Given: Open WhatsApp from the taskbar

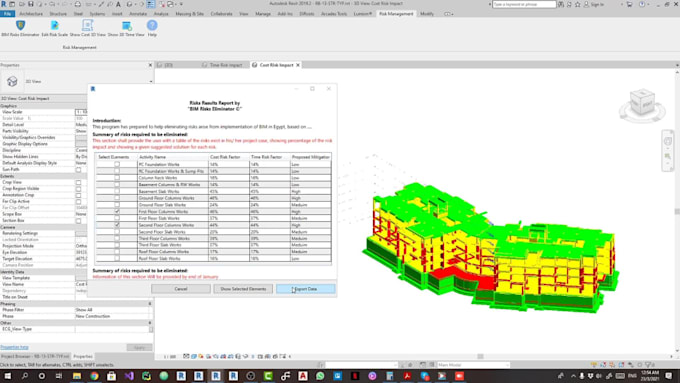Looking at the screenshot, I should (320, 376).
